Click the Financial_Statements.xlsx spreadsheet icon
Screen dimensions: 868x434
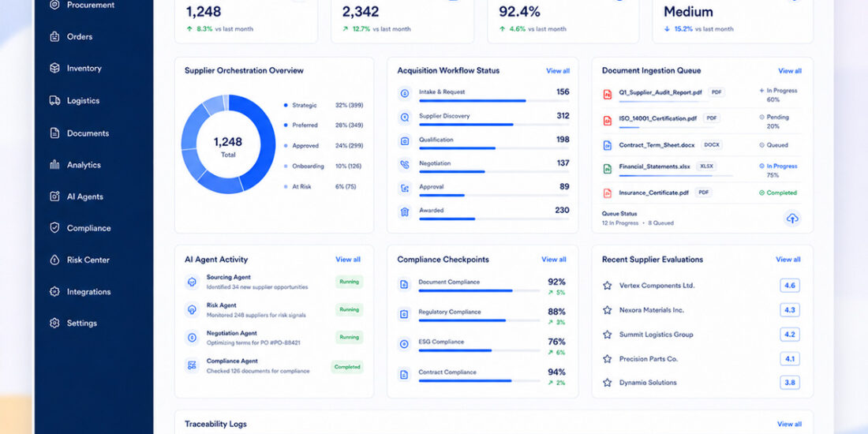608,168
